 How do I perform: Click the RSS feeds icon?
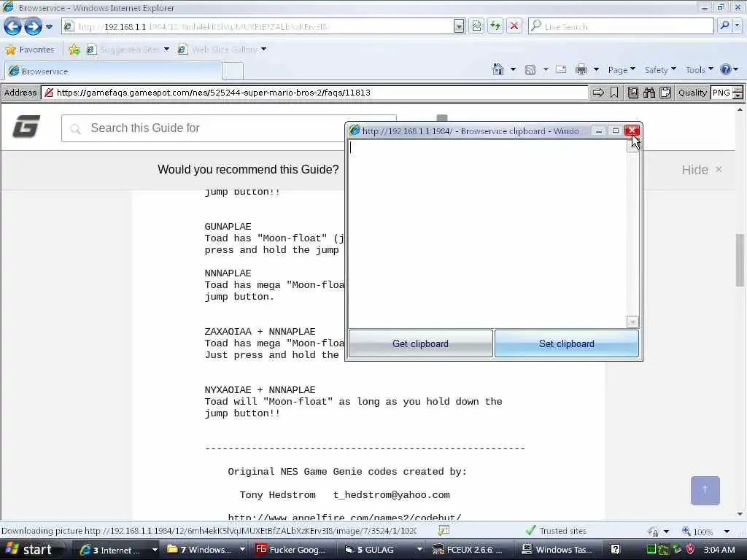tap(530, 70)
